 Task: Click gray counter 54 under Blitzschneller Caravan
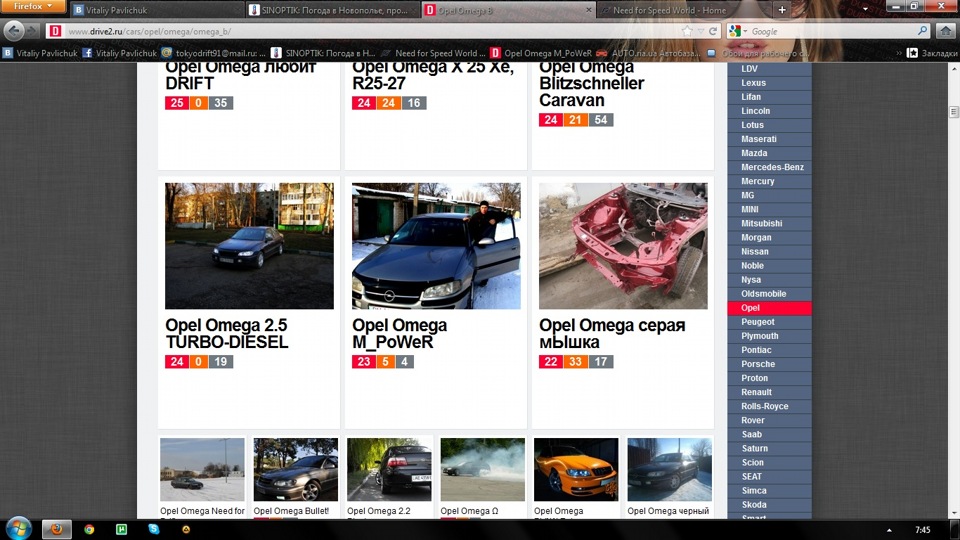601,120
